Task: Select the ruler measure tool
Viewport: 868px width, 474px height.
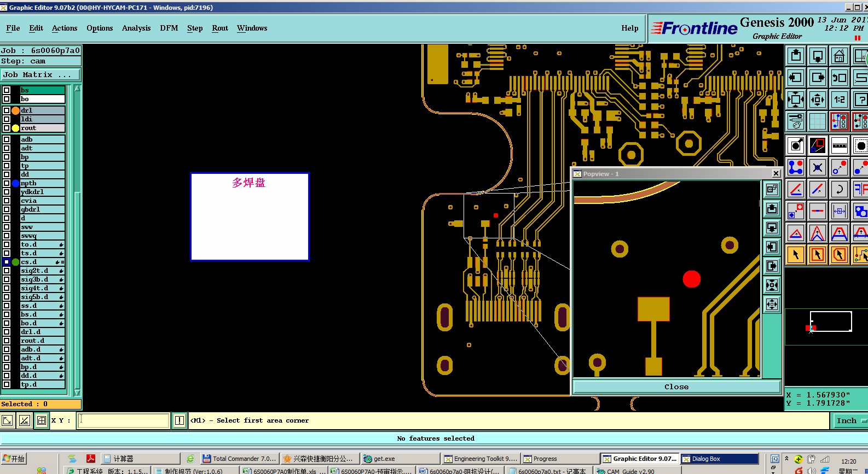Action: pyautogui.click(x=840, y=146)
